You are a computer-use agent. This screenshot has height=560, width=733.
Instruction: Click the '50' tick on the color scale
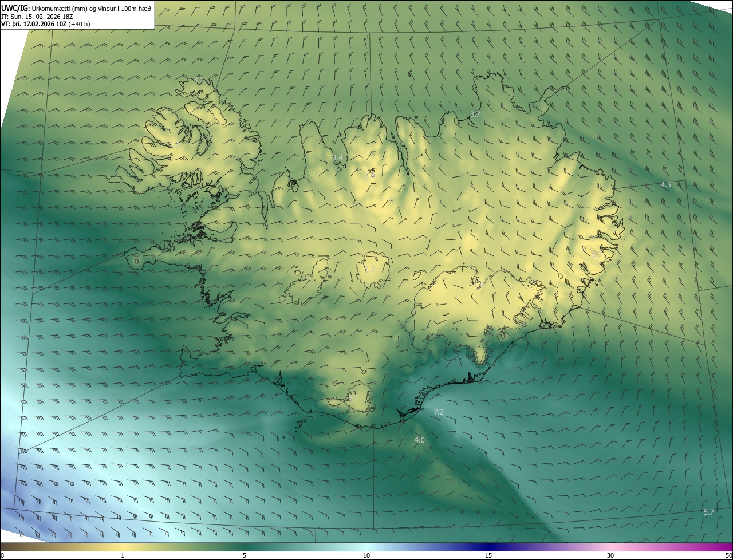[x=728, y=555]
